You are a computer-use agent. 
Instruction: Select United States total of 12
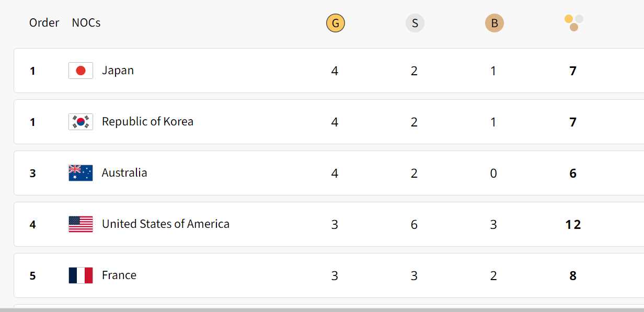point(573,225)
